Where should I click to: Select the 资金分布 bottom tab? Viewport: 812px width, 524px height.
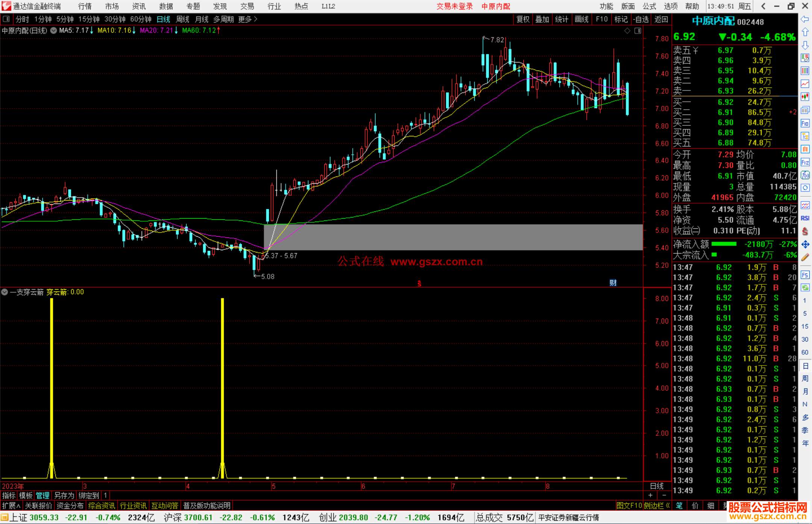pos(70,506)
